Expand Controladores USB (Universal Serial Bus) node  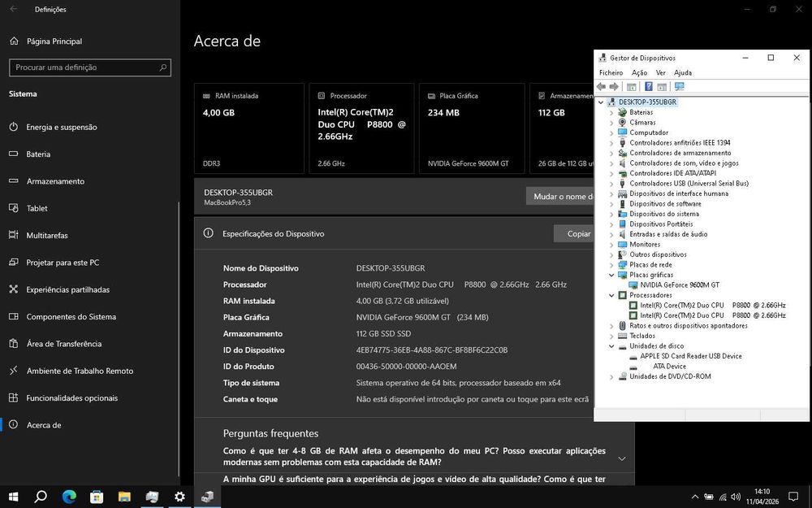coord(611,184)
